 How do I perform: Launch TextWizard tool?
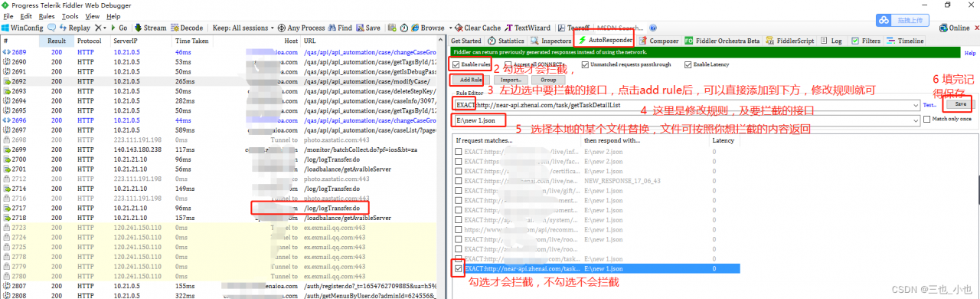tap(529, 28)
